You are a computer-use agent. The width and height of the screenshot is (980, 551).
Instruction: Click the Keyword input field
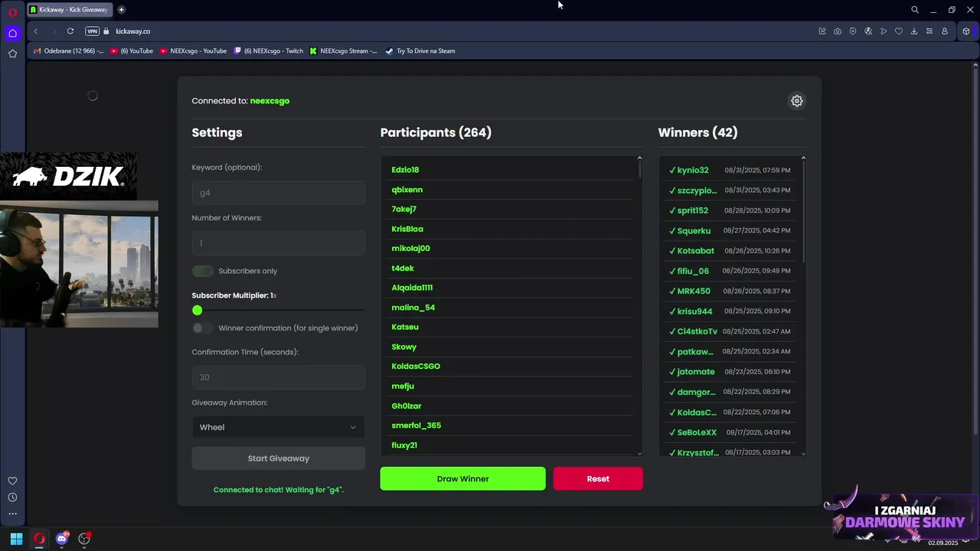[279, 193]
